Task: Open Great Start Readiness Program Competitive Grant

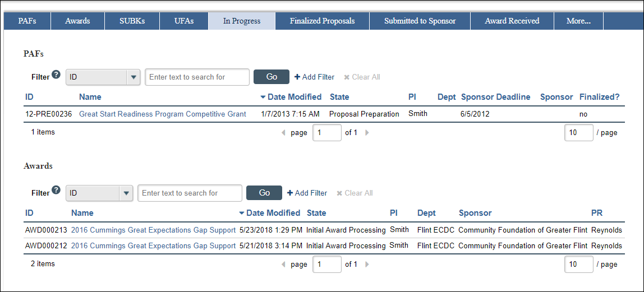Action: 163,114
